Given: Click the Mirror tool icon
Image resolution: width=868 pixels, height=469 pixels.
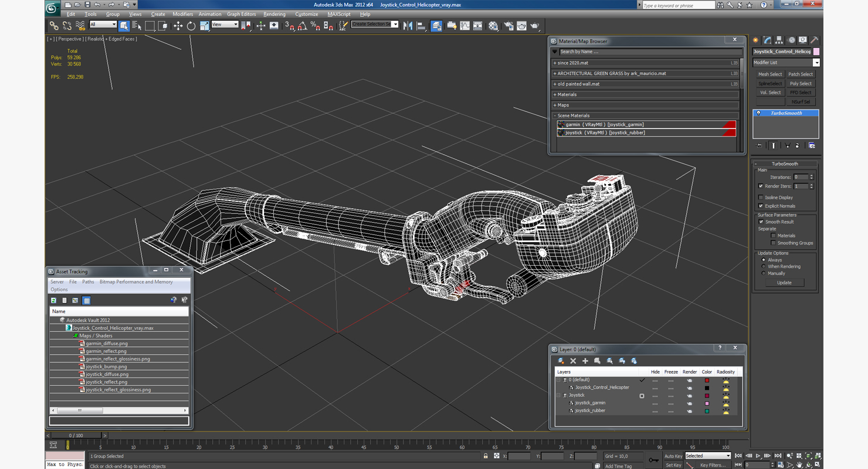Looking at the screenshot, I should (408, 26).
